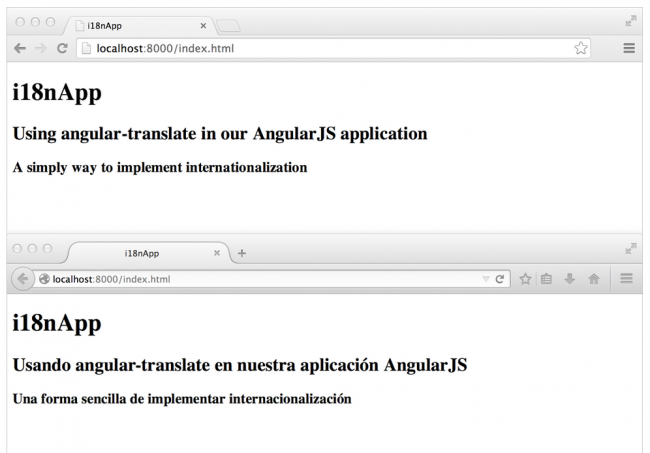Expand the Firefox URL history dropdown arrow
This screenshot has height=453, width=650.
[486, 279]
